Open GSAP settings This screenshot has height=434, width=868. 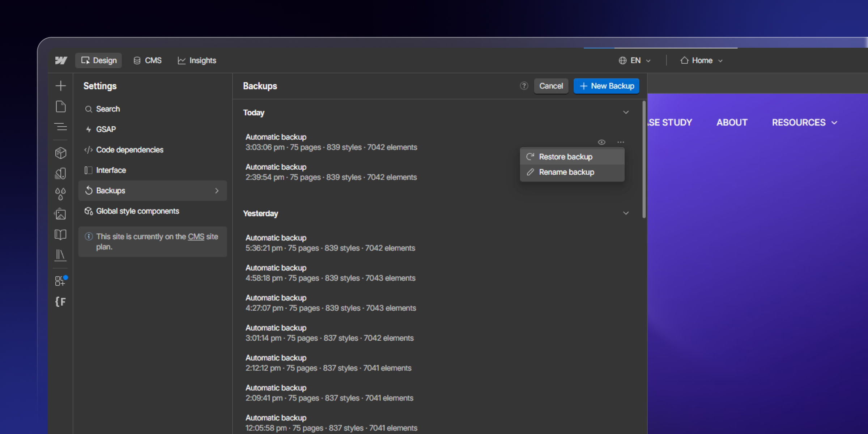(x=153, y=129)
